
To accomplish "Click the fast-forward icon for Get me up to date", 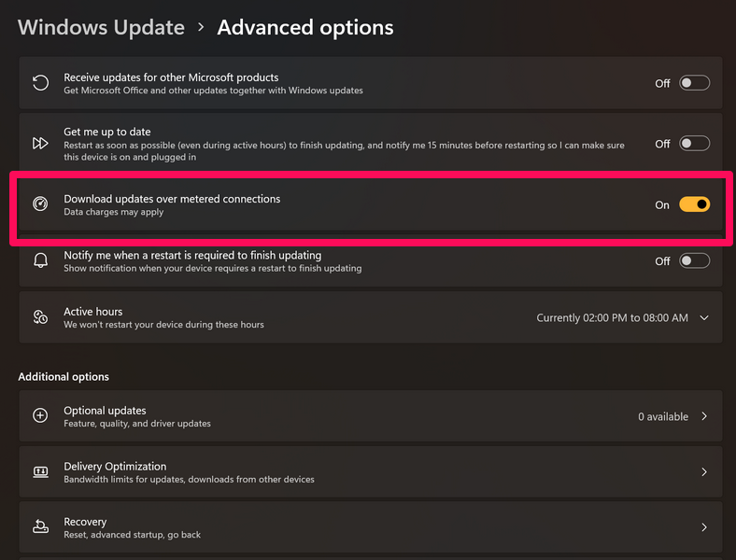I will [40, 144].
